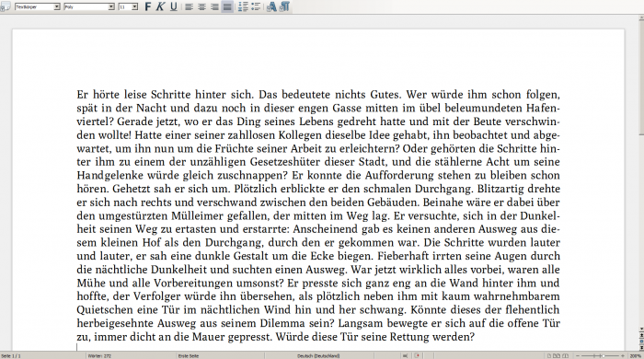Click the word 'herbeigesehnte' in the text
Image resolution: width=644 pixels, height=359 pixels.
click(x=115, y=324)
